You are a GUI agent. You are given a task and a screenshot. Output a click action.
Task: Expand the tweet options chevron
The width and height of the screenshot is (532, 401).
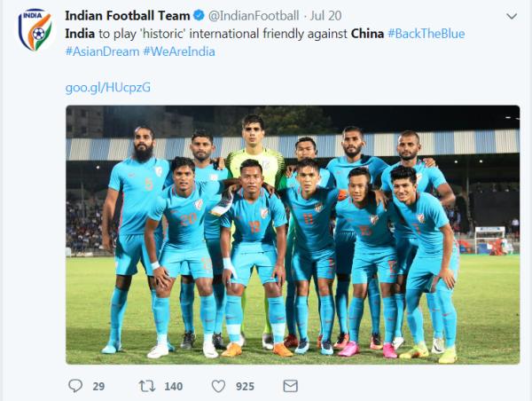[x=512, y=16]
